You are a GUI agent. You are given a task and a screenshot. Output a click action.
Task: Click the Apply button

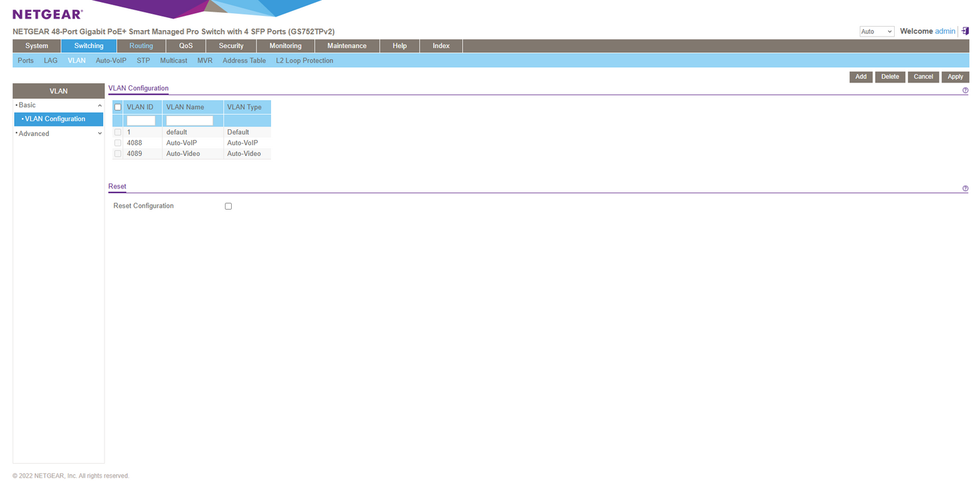pyautogui.click(x=955, y=77)
